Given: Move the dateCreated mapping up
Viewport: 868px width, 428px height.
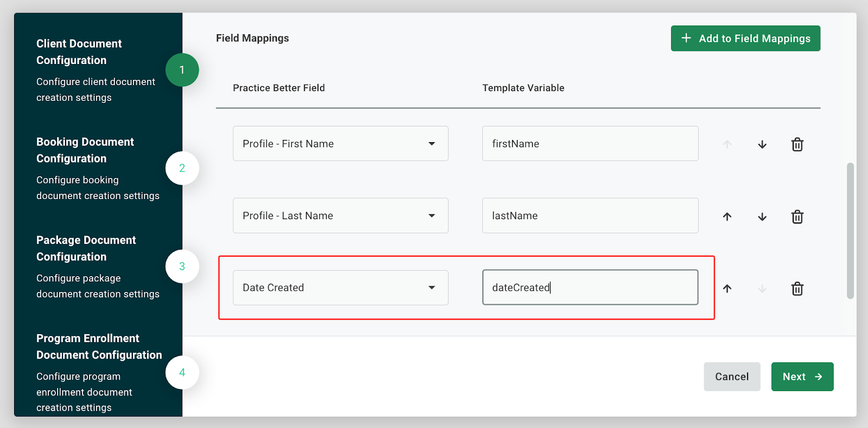Looking at the screenshot, I should [727, 289].
